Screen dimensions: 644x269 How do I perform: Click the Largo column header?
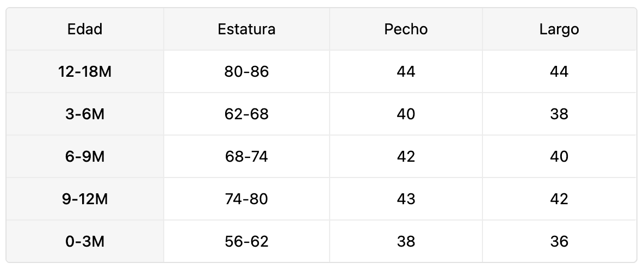tap(559, 29)
